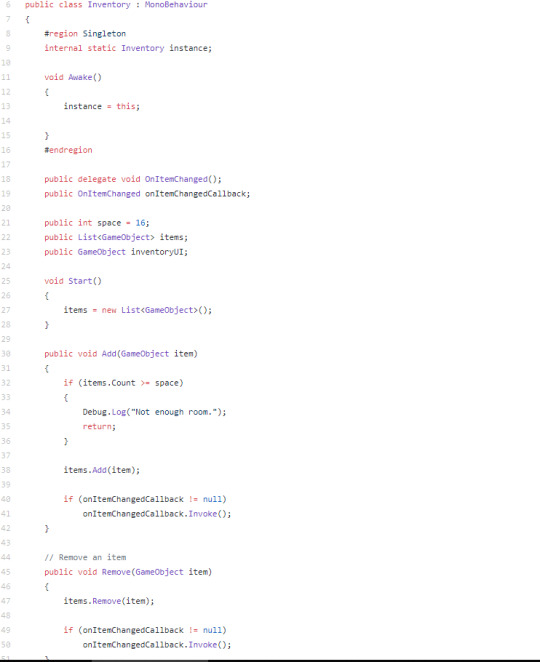The image size is (540, 662).
Task: Click onItemChangedCallback.Invoke() on line 50
Action: coord(157,645)
